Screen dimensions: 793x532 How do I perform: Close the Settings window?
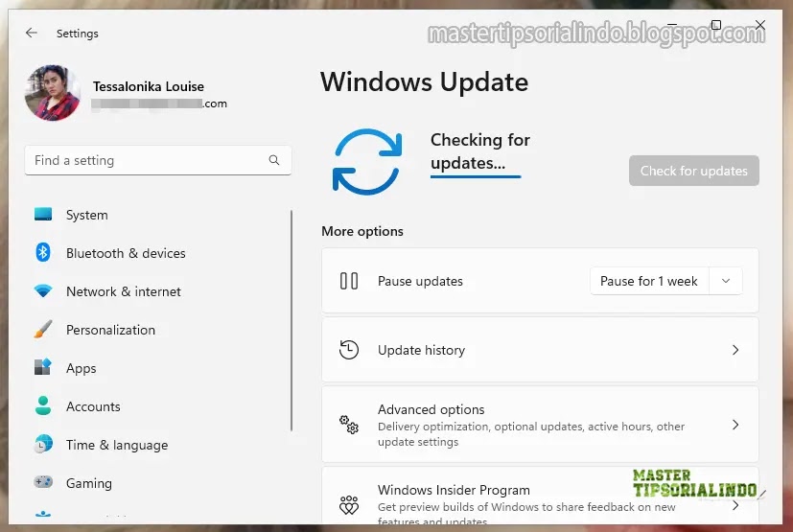click(759, 25)
